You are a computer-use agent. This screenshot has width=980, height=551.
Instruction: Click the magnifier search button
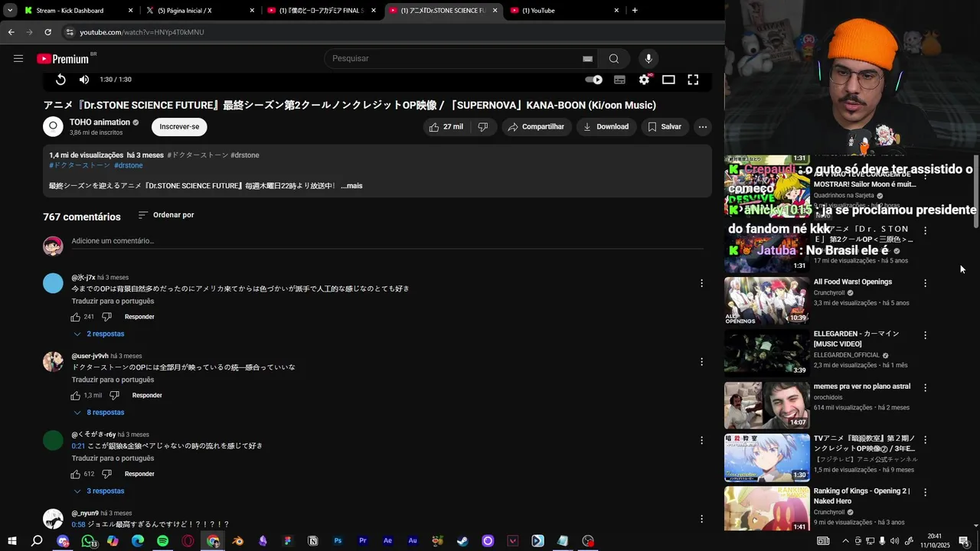[614, 59]
